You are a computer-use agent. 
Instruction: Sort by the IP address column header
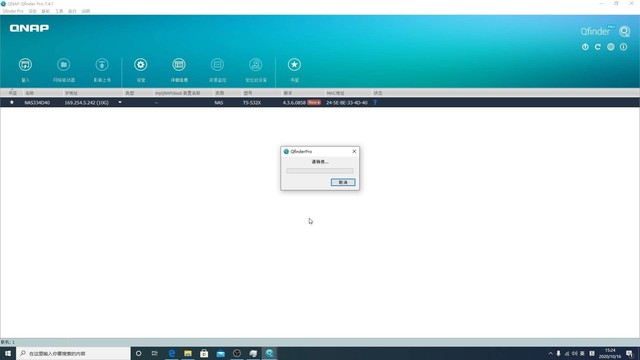pyautogui.click(x=71, y=93)
